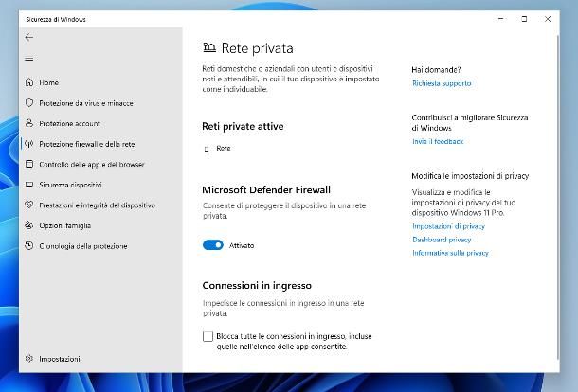578x392 pixels.
Task: Close the Sicurezza di Windows window
Action: point(548,19)
